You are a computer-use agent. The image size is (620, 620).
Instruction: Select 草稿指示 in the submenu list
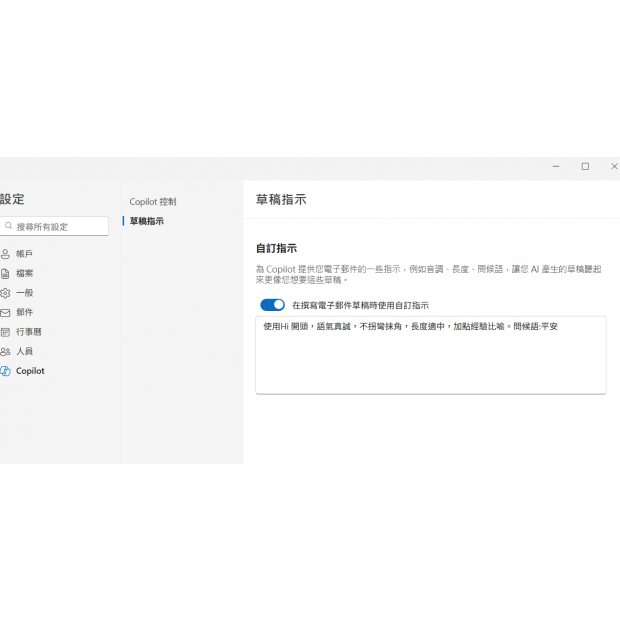coord(147,221)
